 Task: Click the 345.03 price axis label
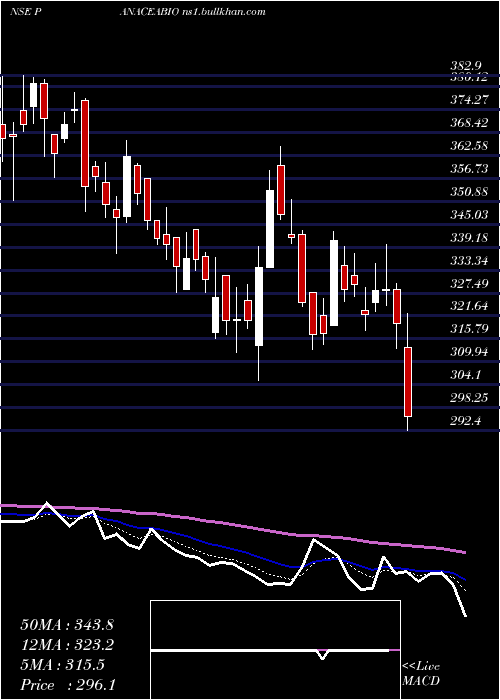[x=469, y=215]
